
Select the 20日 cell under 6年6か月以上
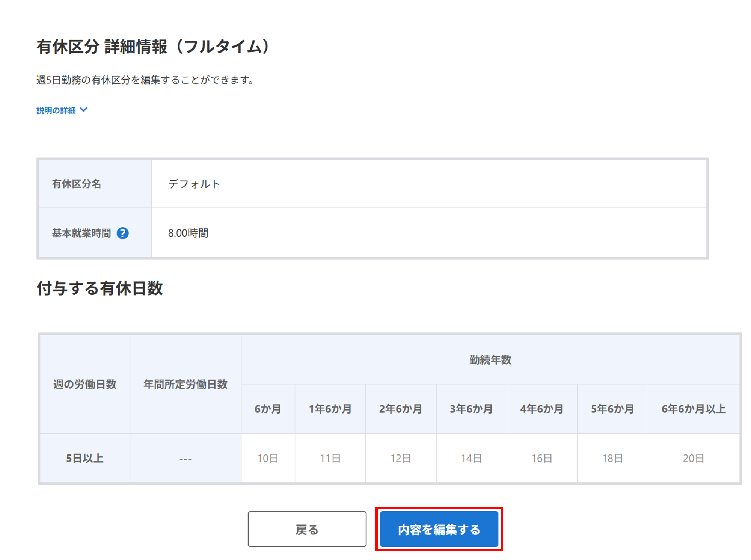[693, 458]
